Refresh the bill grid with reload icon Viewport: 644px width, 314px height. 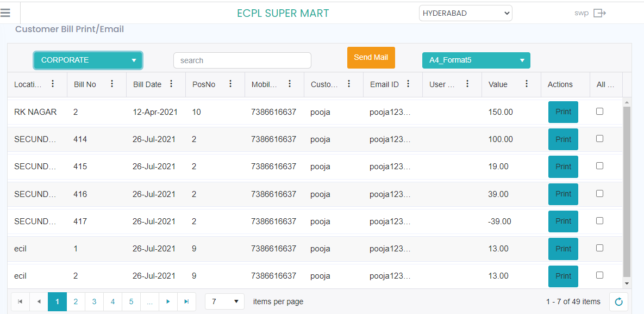click(x=618, y=301)
